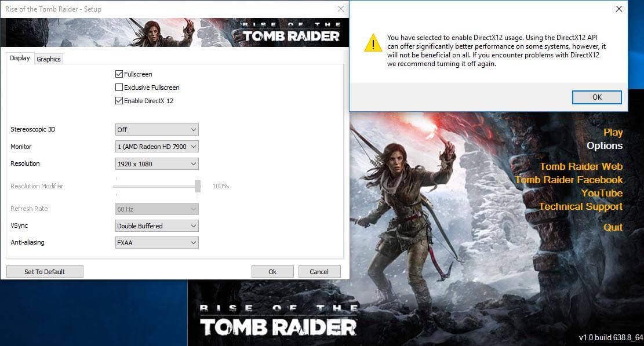Click the Anti-aliasing label

(27, 242)
